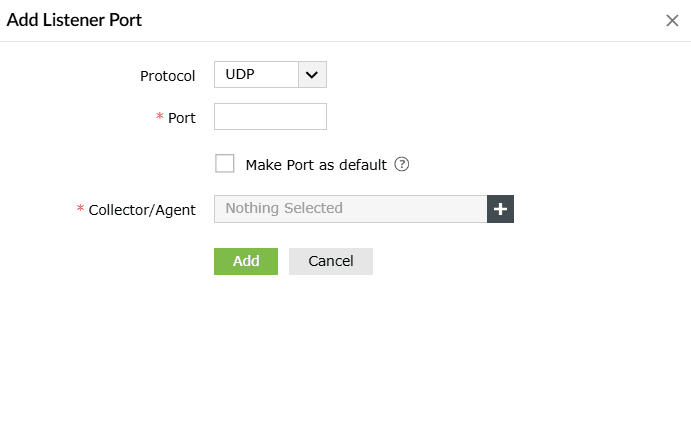Click the blank header space beside the title

(x=400, y=20)
